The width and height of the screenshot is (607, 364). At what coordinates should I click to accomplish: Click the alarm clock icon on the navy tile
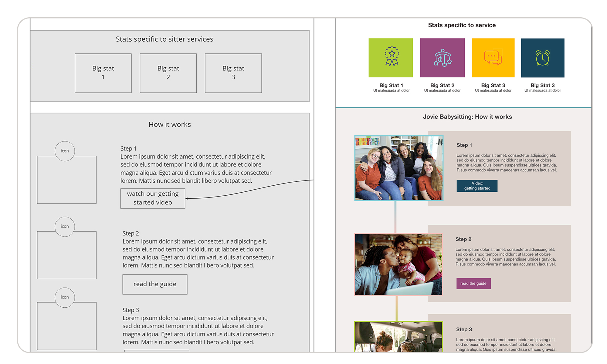pos(543,58)
